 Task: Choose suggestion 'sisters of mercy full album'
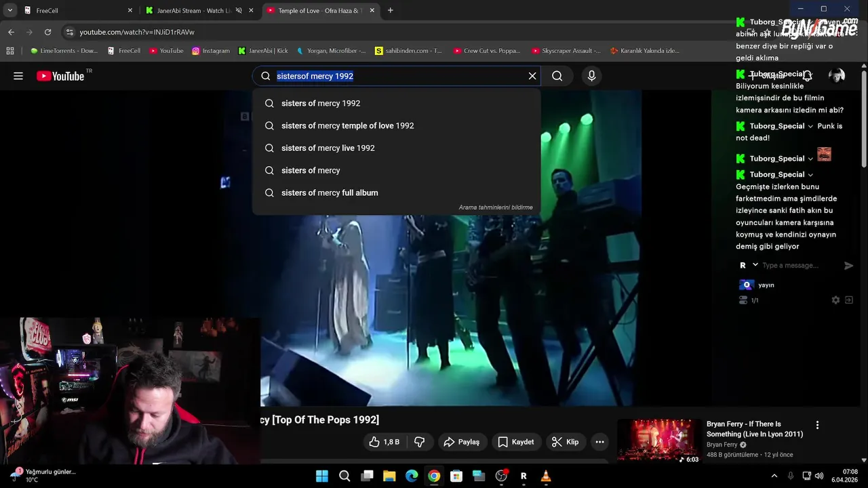pos(396,192)
